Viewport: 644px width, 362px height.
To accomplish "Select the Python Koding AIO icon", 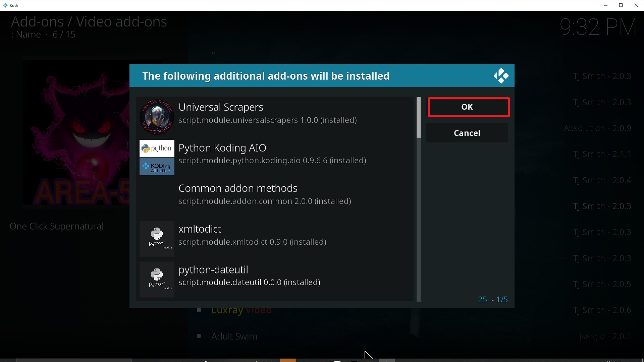I will coord(157,158).
